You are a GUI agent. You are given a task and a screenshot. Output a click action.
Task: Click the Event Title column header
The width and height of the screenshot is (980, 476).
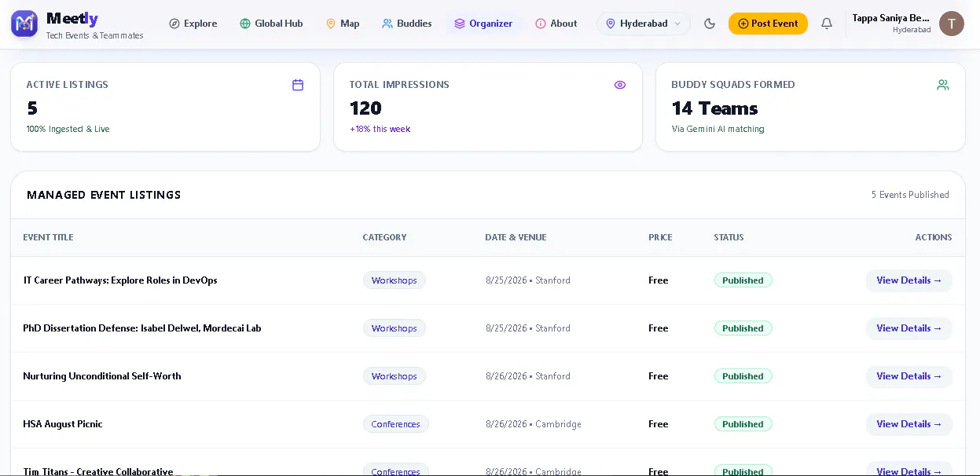48,237
